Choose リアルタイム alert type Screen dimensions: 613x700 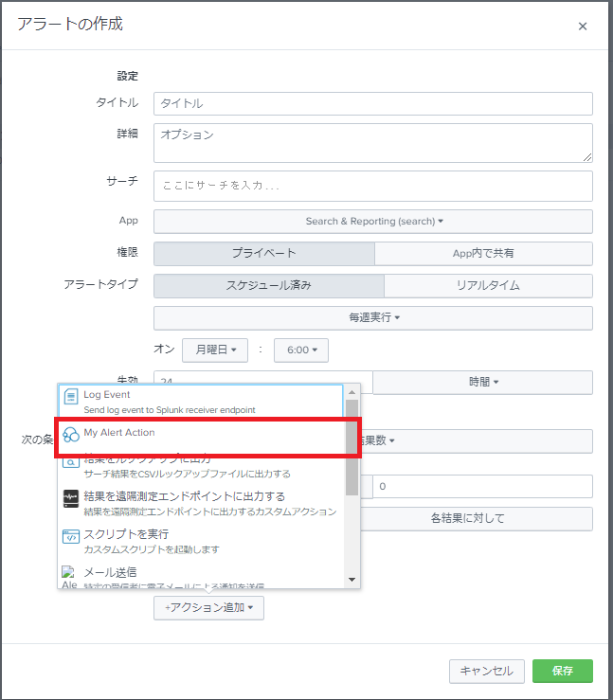coord(488,286)
